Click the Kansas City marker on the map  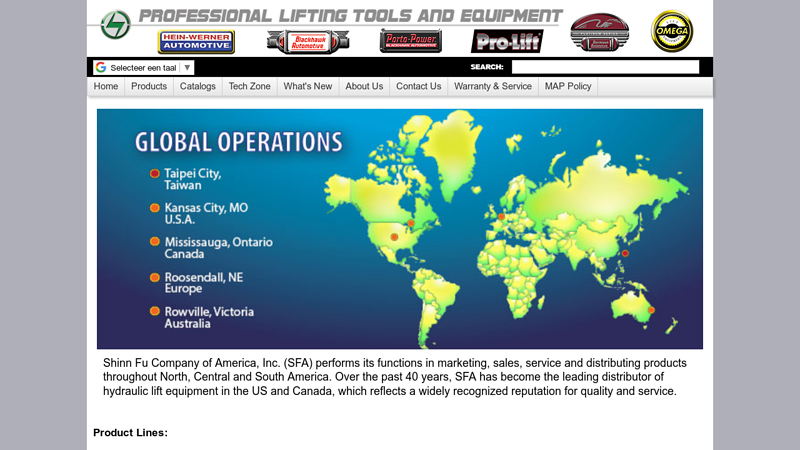coord(394,237)
